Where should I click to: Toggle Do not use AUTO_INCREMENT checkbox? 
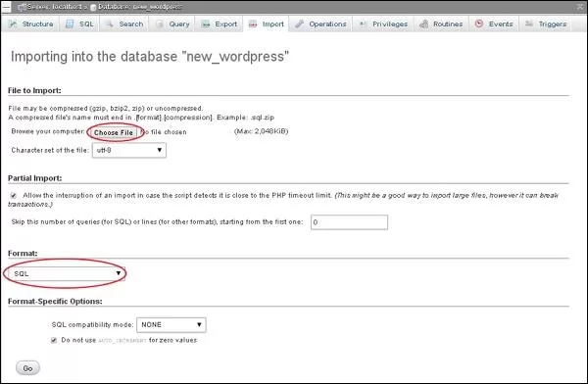point(54,340)
